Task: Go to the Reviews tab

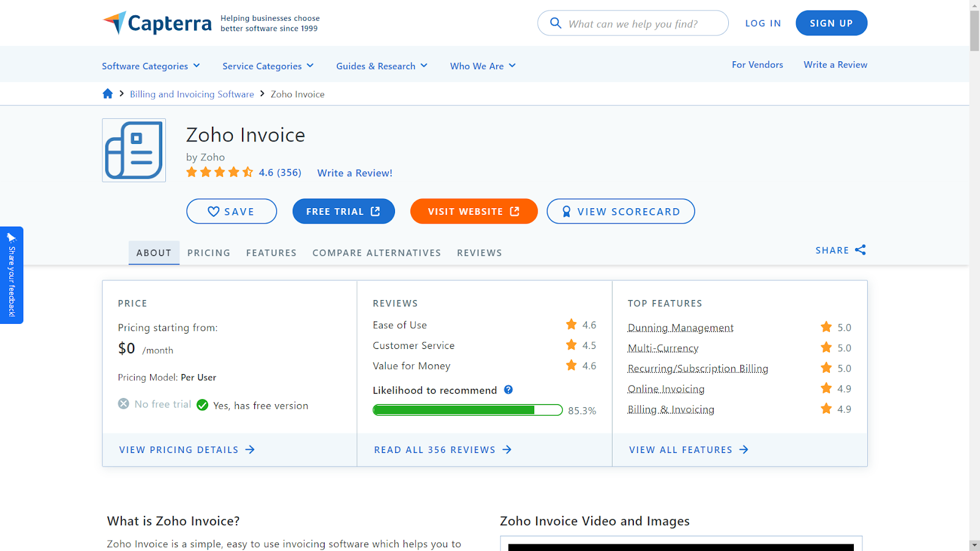Action: tap(480, 253)
